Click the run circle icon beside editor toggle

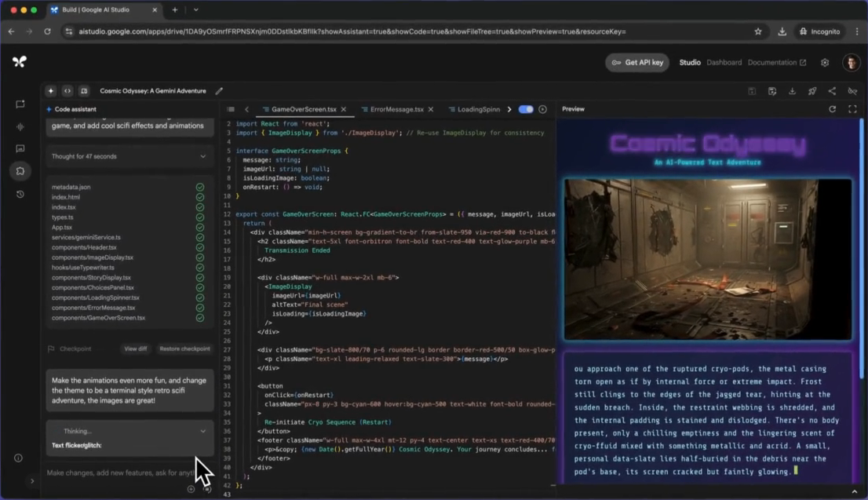click(543, 109)
